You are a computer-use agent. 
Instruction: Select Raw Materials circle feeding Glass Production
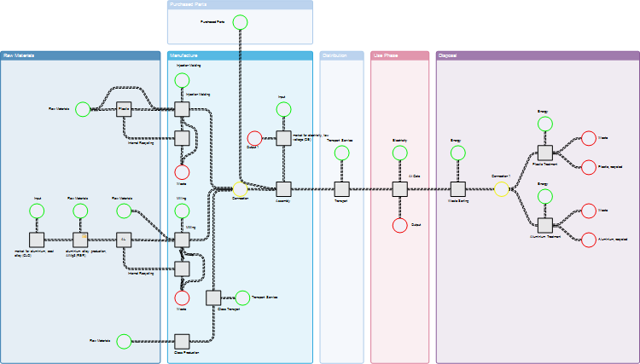click(124, 342)
